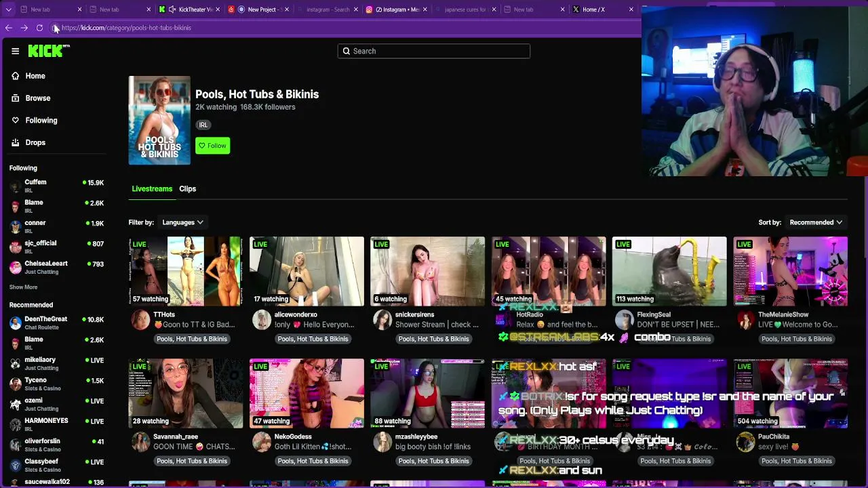868x488 pixels.
Task: Click DeenTheGreat avatar in Recommended list
Action: [x=15, y=323]
